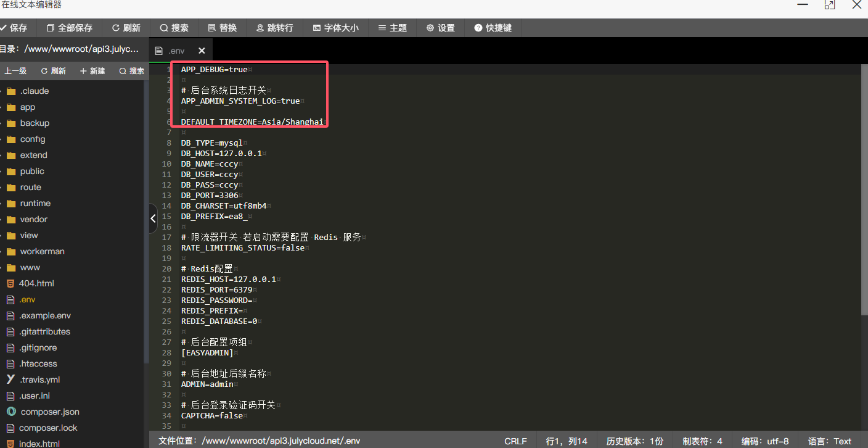The width and height of the screenshot is (868, 448).
Task: Open the Theme (主题) selector
Action: point(392,28)
